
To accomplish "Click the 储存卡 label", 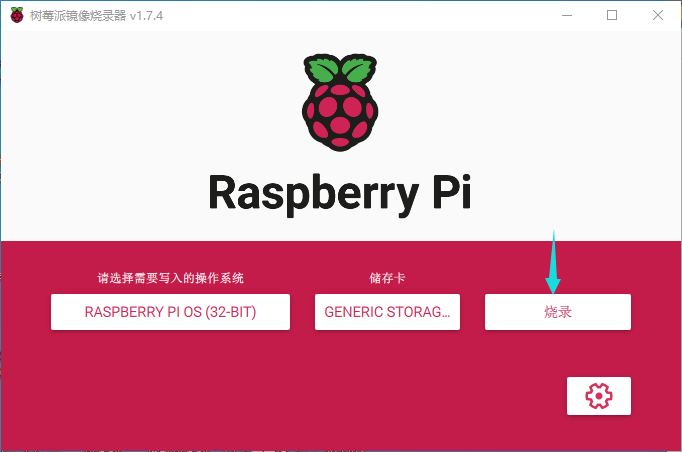I will click(x=387, y=277).
